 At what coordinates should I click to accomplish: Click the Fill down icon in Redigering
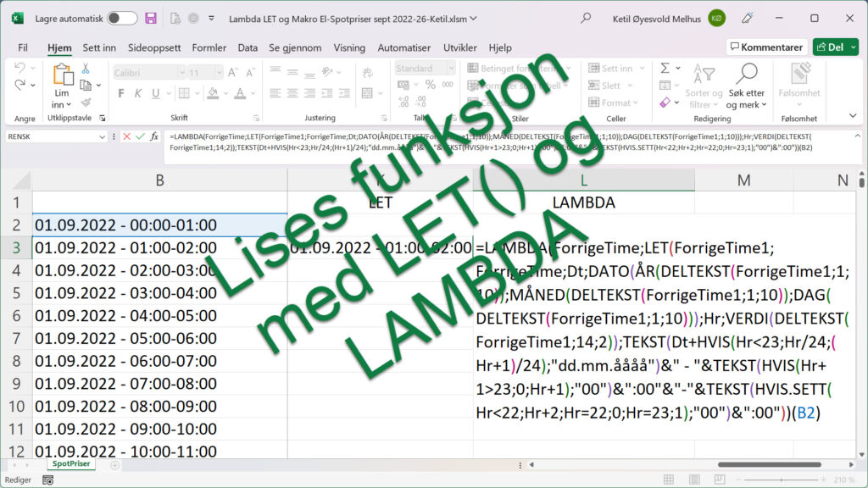[665, 86]
